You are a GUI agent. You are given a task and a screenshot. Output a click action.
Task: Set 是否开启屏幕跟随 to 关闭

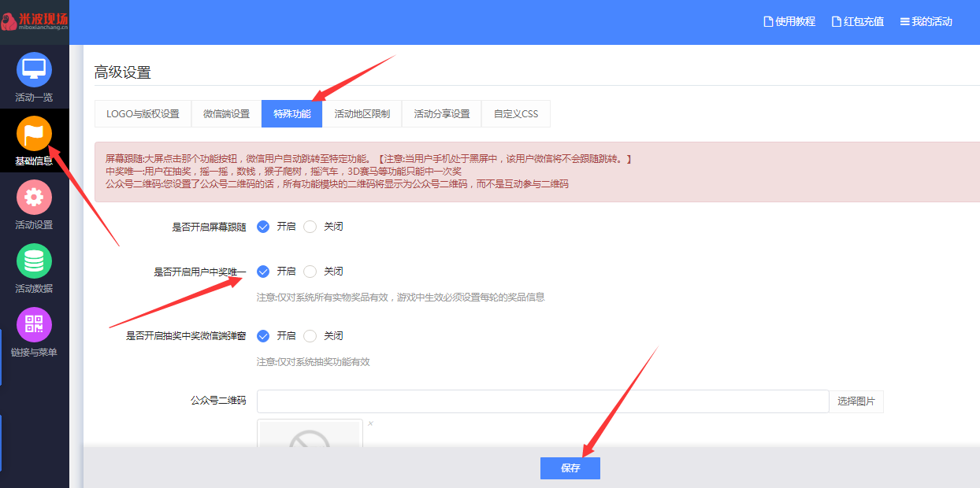(x=310, y=227)
